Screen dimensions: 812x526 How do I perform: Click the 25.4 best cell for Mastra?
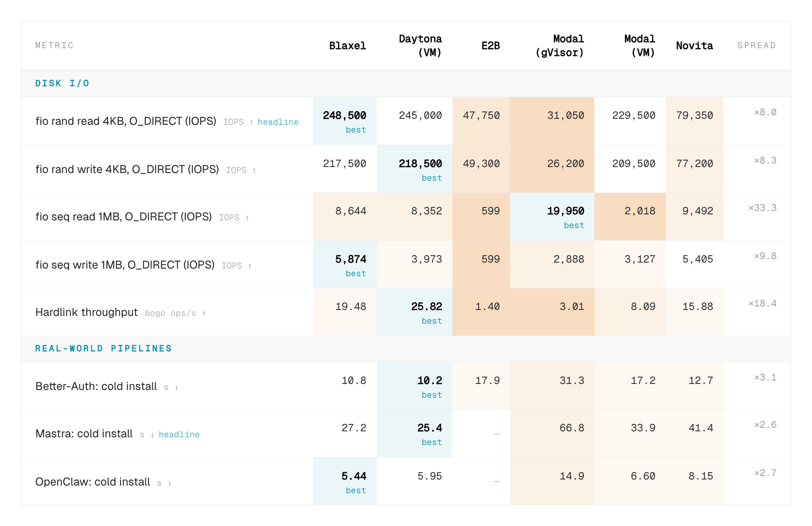point(415,433)
